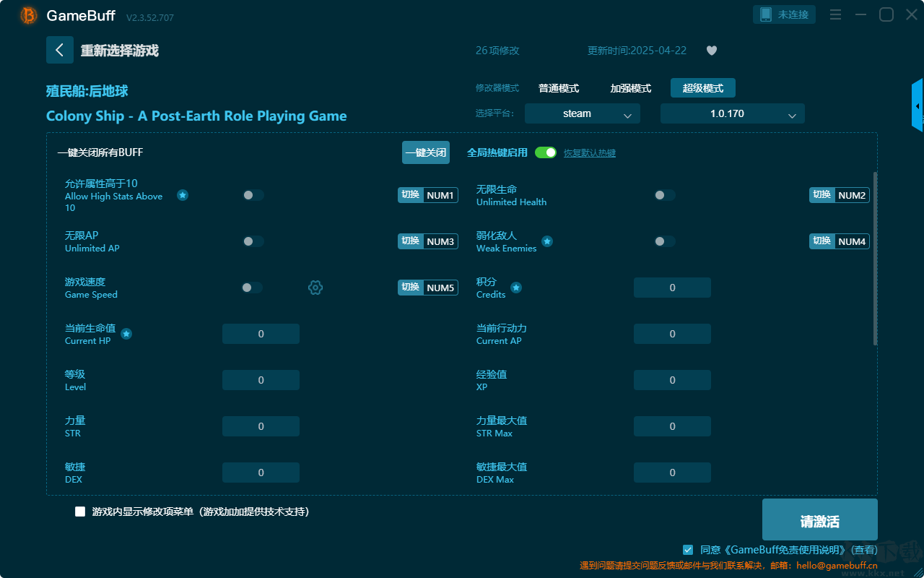Screen dimensions: 924x578
Task: Toggle Allow High Stats Above 10
Action: (x=253, y=195)
